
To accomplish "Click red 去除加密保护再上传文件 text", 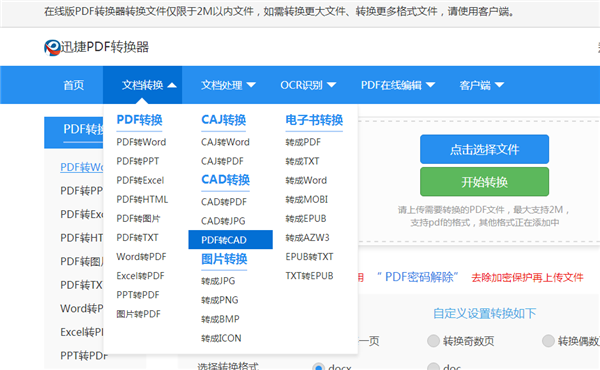I will coord(527,277).
